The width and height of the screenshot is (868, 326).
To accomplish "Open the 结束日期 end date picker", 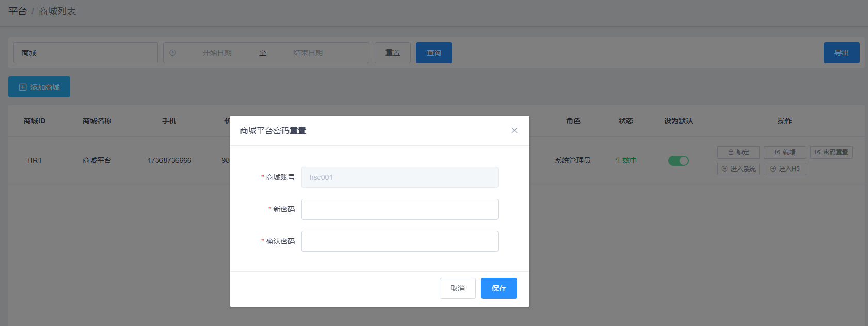I will click(x=308, y=53).
